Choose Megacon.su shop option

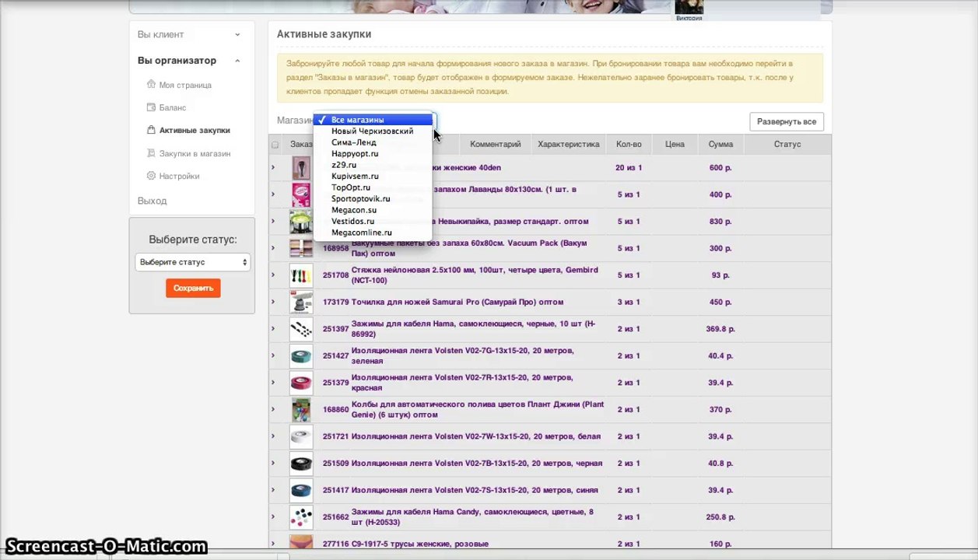click(x=373, y=210)
